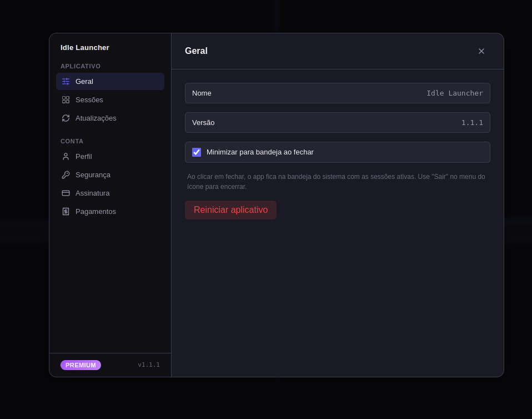Open the Atualizações section
Screen dimensions: 532x419
[x=111, y=118]
